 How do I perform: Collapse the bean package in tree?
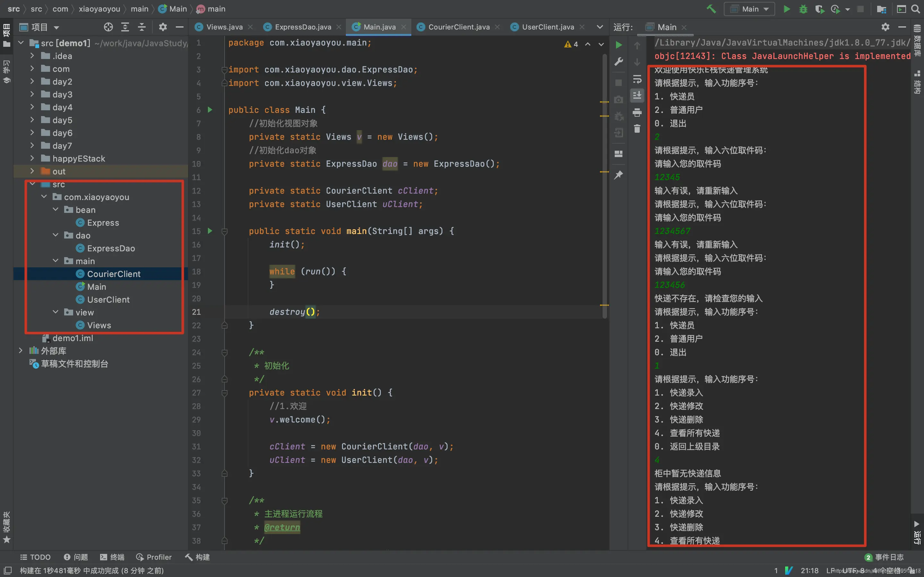(56, 210)
